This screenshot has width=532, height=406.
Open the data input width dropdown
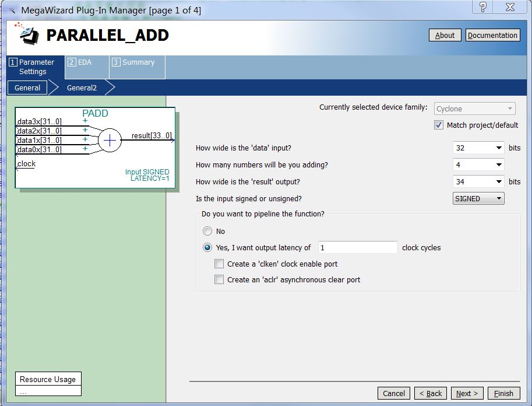click(x=478, y=148)
